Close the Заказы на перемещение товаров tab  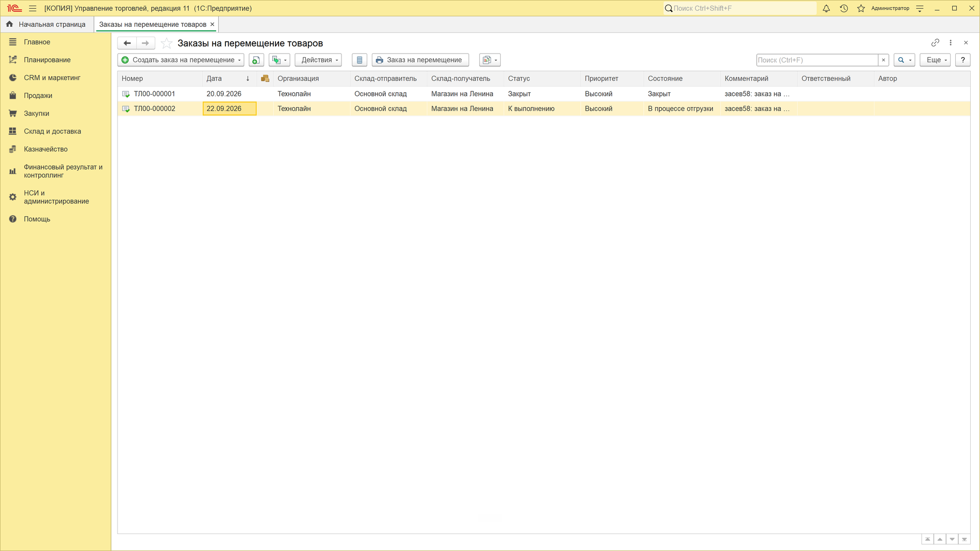point(212,24)
